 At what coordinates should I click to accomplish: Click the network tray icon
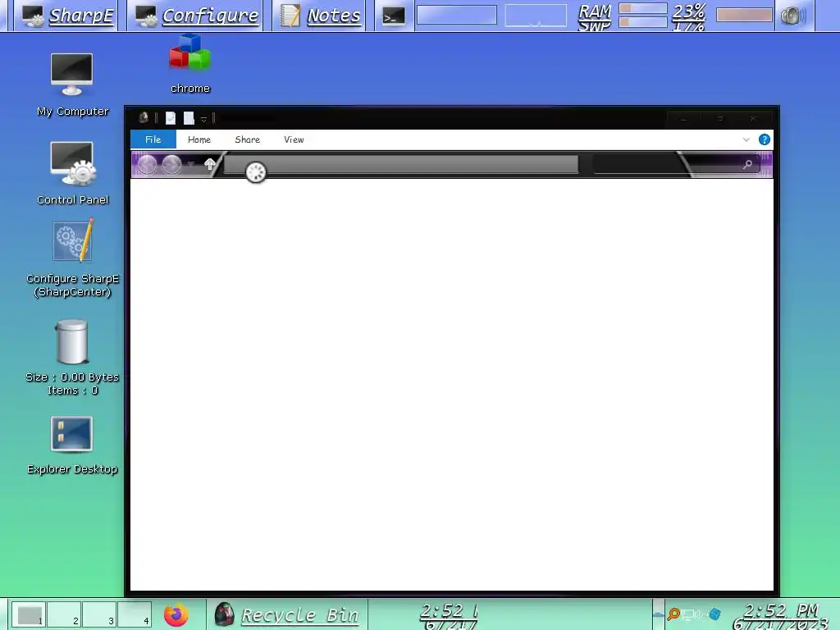coord(687,614)
